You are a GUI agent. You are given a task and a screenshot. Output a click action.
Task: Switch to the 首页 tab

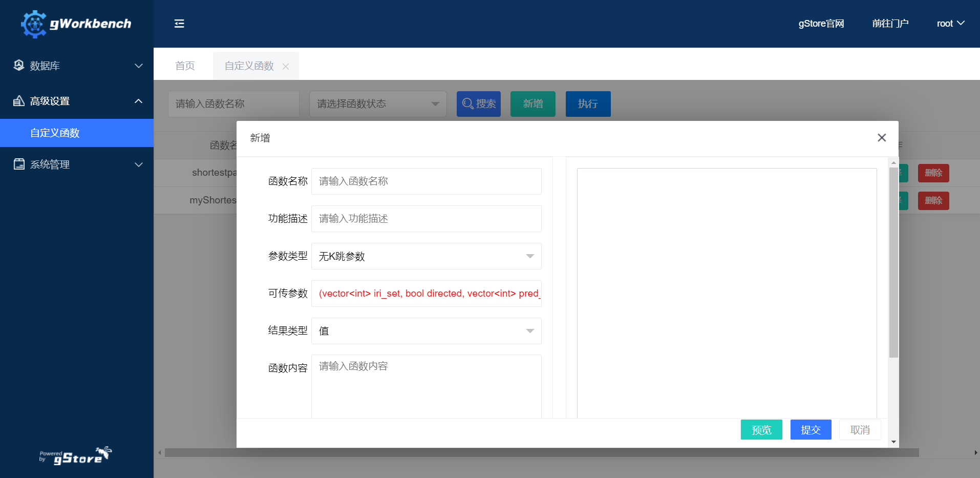click(x=185, y=66)
